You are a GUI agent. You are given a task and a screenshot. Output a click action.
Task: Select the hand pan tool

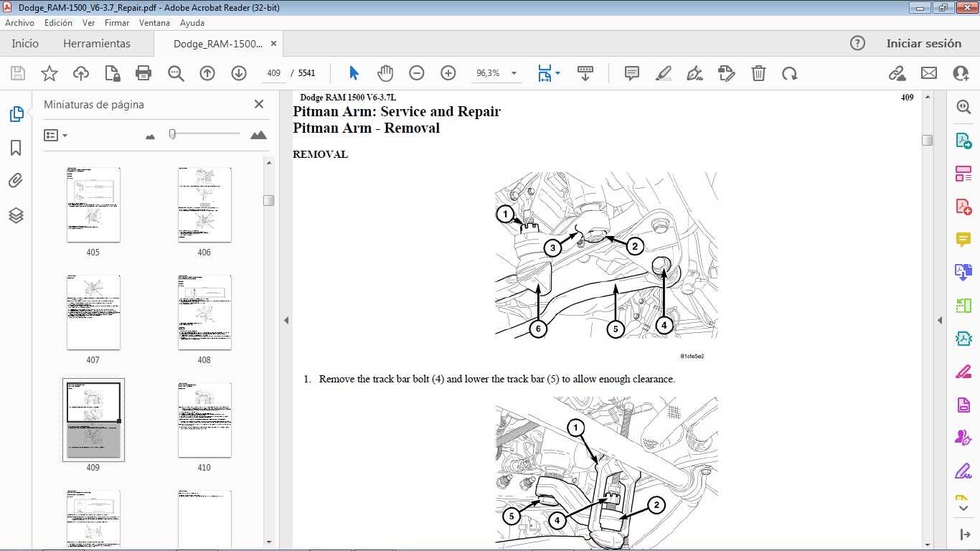click(x=385, y=73)
